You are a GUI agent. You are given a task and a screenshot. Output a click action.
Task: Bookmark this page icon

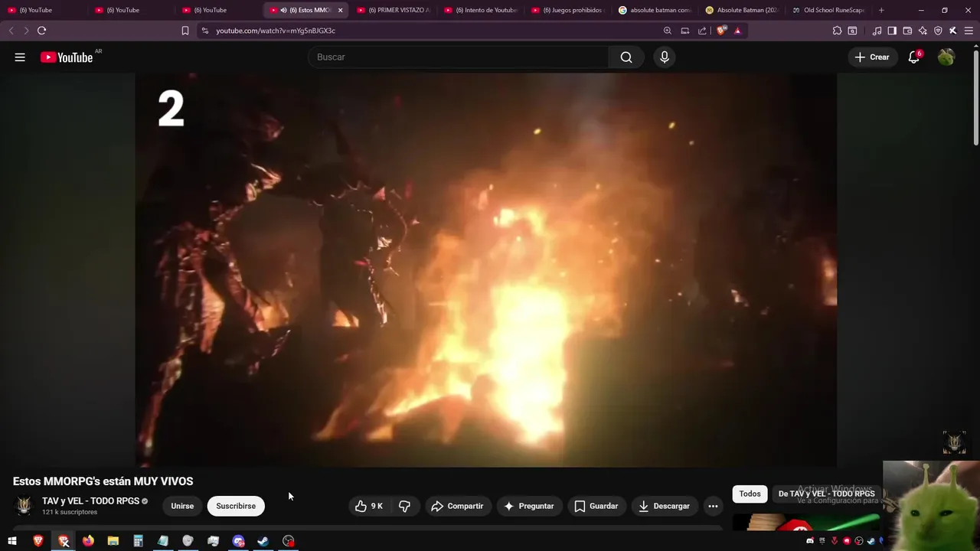185,31
